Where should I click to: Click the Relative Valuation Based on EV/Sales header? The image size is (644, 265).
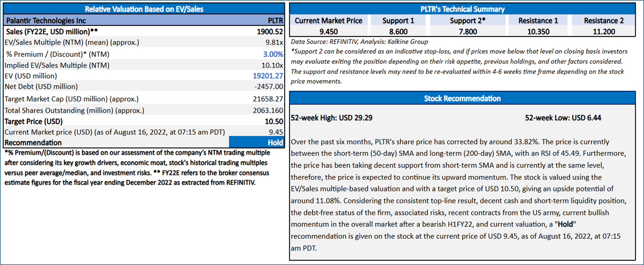(144, 9)
